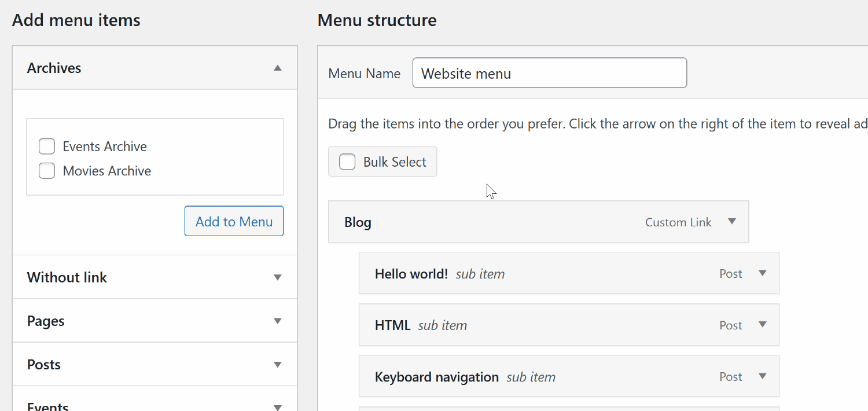This screenshot has height=411, width=868.
Task: Open Hello world! item settings arrow
Action: [763, 273]
